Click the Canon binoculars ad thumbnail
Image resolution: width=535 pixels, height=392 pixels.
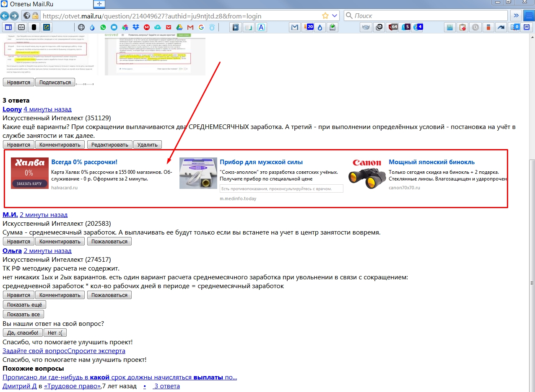[367, 173]
